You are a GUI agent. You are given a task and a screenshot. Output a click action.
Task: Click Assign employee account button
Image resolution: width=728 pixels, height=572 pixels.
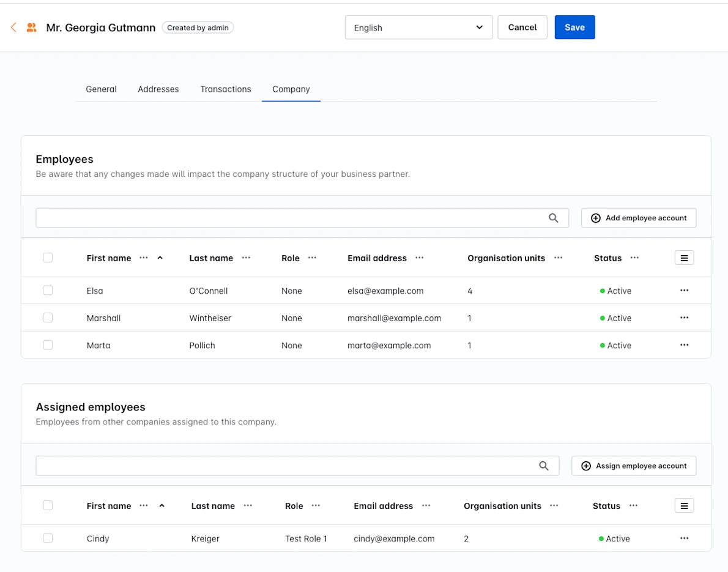point(634,466)
